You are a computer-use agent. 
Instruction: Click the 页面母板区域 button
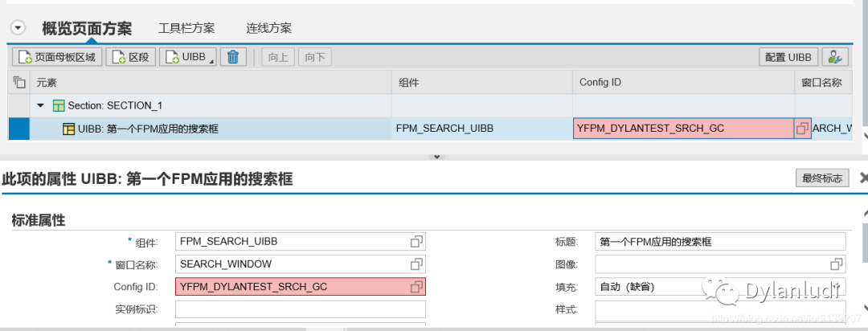tap(58, 57)
